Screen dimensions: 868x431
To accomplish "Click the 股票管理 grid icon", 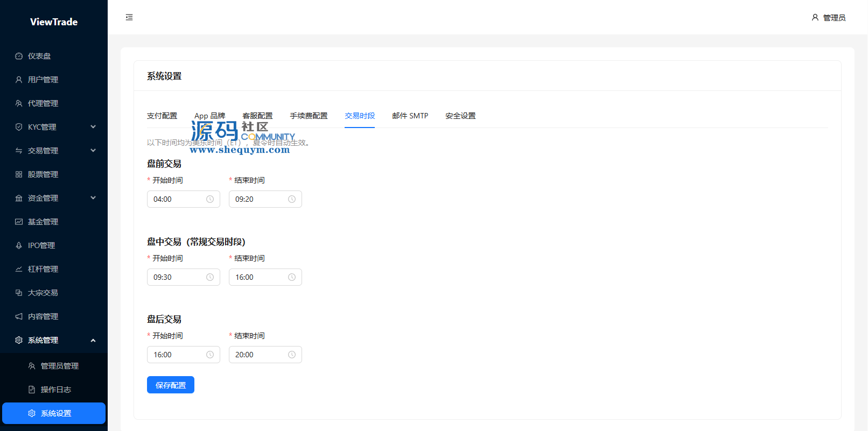I will (x=19, y=174).
